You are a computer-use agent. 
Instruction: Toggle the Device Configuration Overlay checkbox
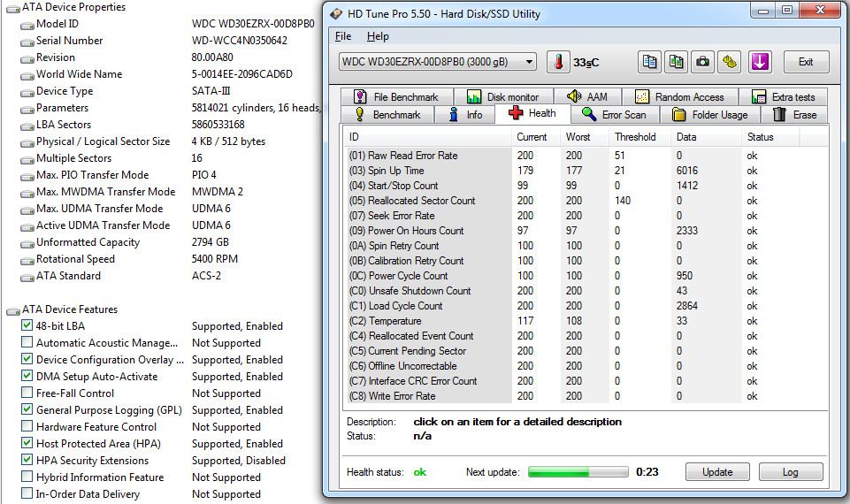[x=27, y=359]
